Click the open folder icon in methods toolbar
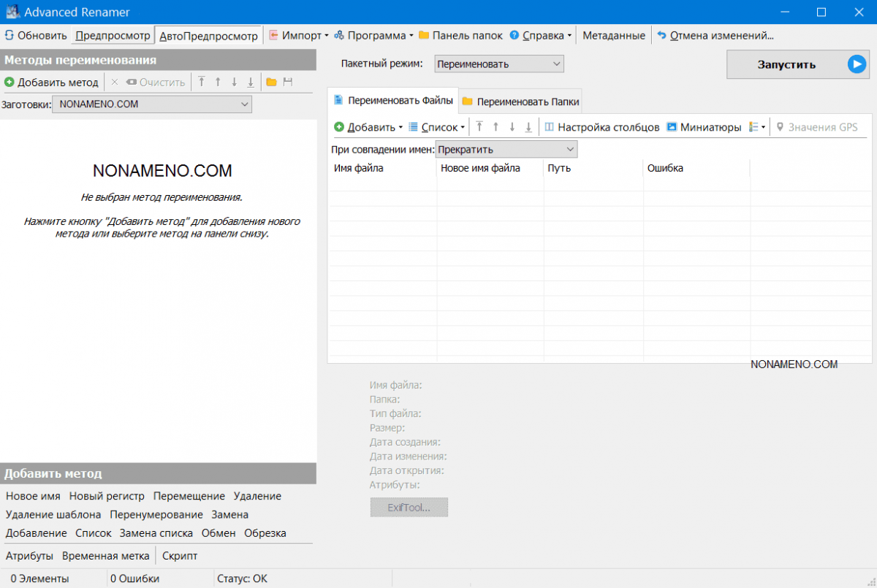Image resolution: width=877 pixels, height=588 pixels. coord(271,83)
